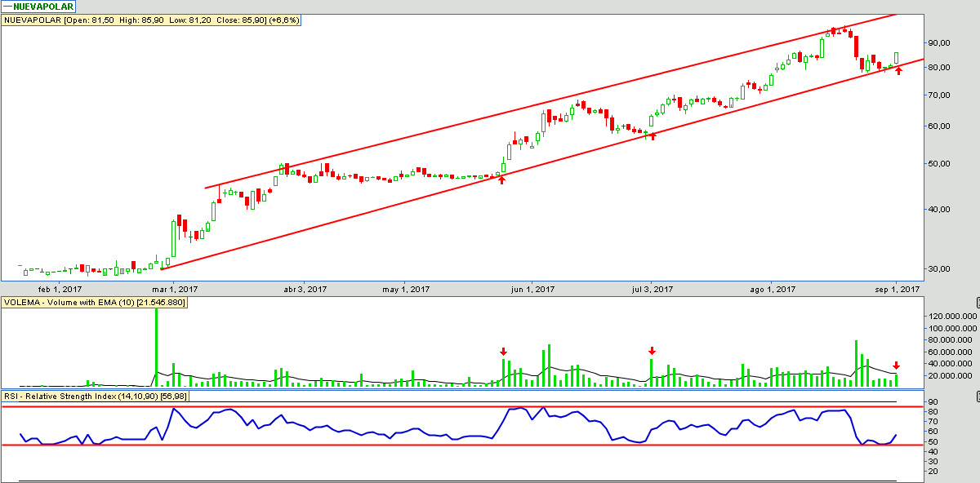Viewport: 980px width, 483px height.
Task: Click the 'jul 3, 2017' date label
Action: click(x=651, y=289)
